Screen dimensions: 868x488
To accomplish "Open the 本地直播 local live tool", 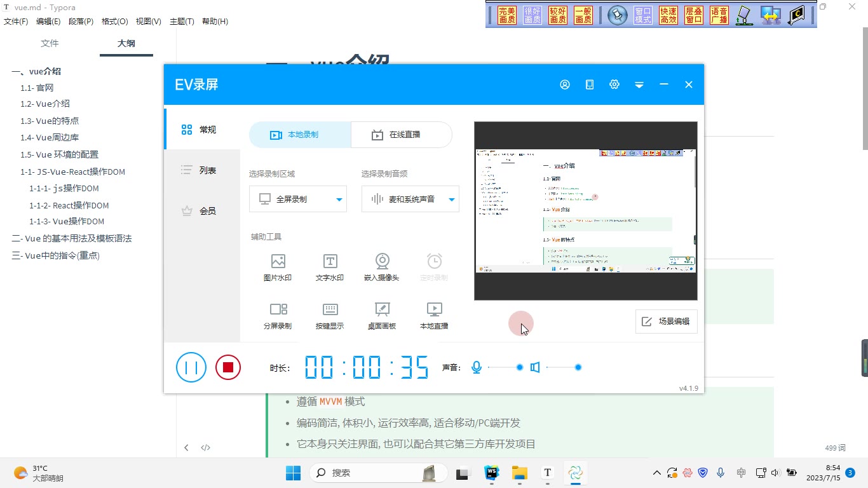I will click(434, 316).
